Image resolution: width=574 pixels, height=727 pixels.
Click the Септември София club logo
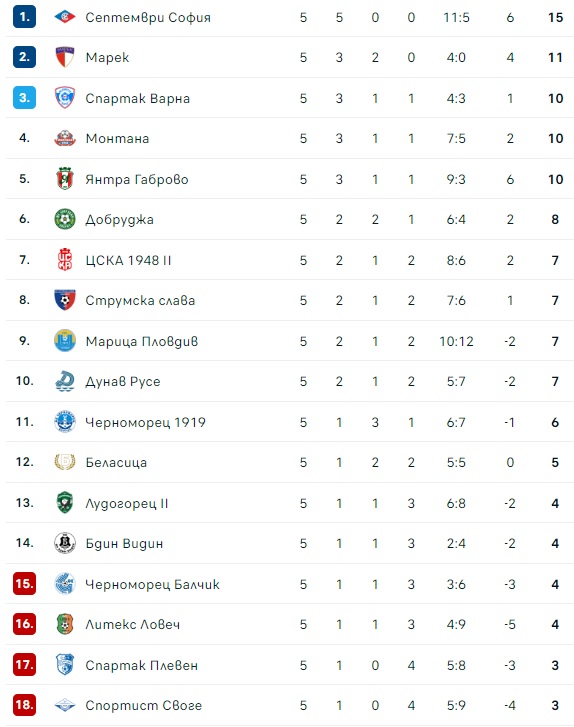point(65,17)
